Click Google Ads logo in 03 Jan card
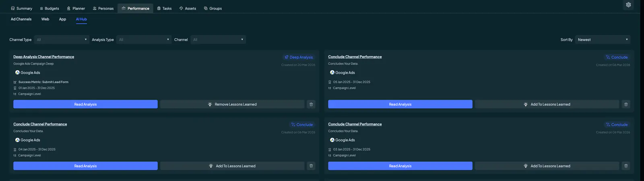Image resolution: width=644 pixels, height=181 pixels. point(332,140)
